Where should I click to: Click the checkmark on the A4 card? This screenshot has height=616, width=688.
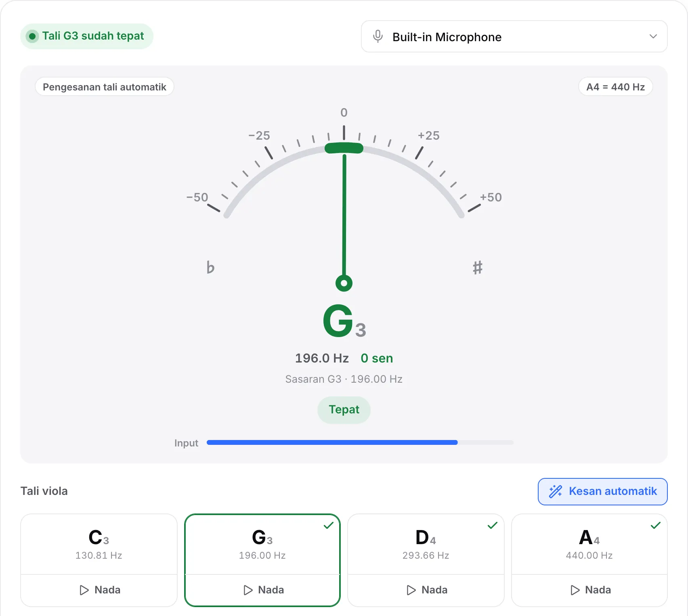[656, 525]
